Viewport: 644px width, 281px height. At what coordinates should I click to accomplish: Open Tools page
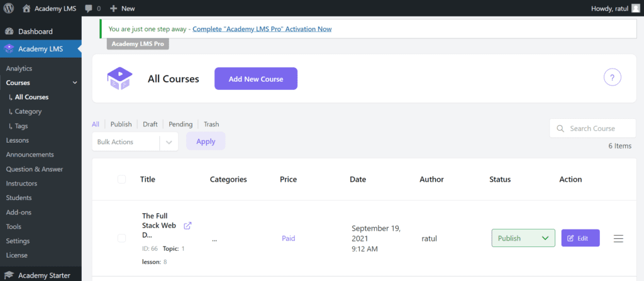click(x=14, y=227)
